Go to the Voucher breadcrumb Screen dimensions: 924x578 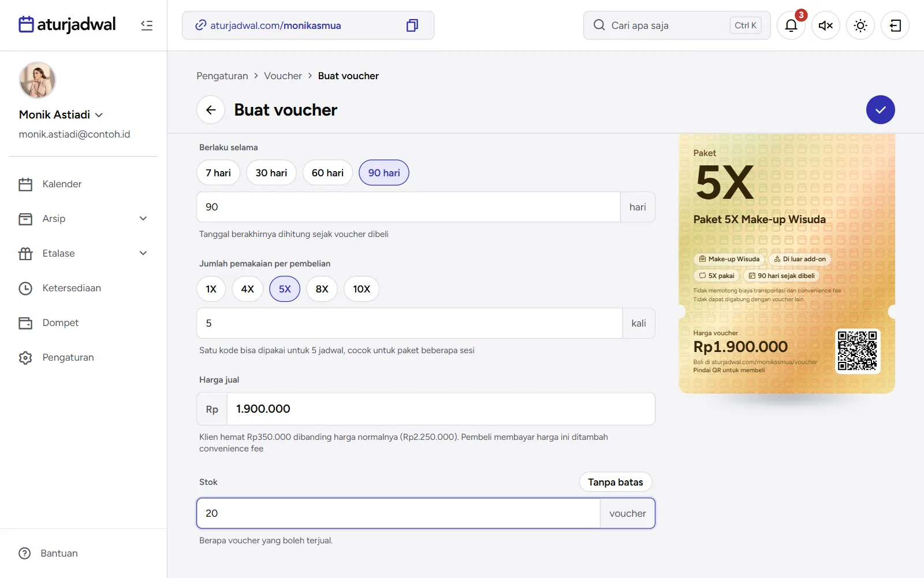pos(283,76)
